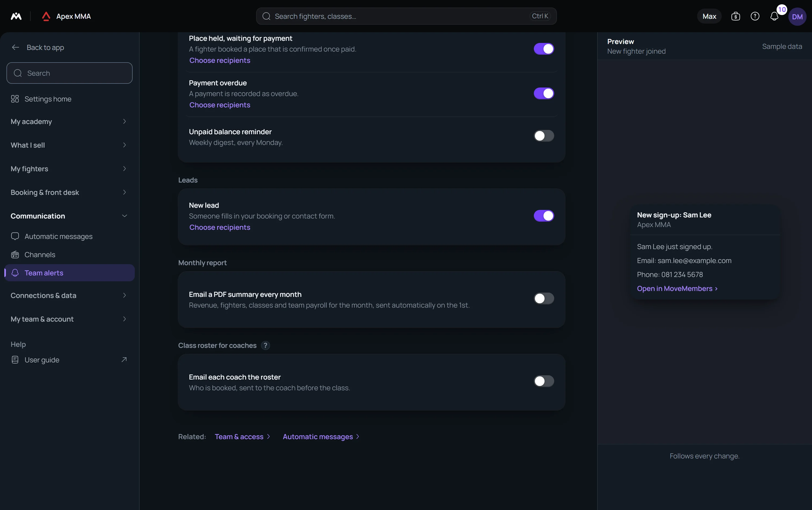Click the magnifier icon in sidebar search
This screenshot has width=812, height=510.
18,73
